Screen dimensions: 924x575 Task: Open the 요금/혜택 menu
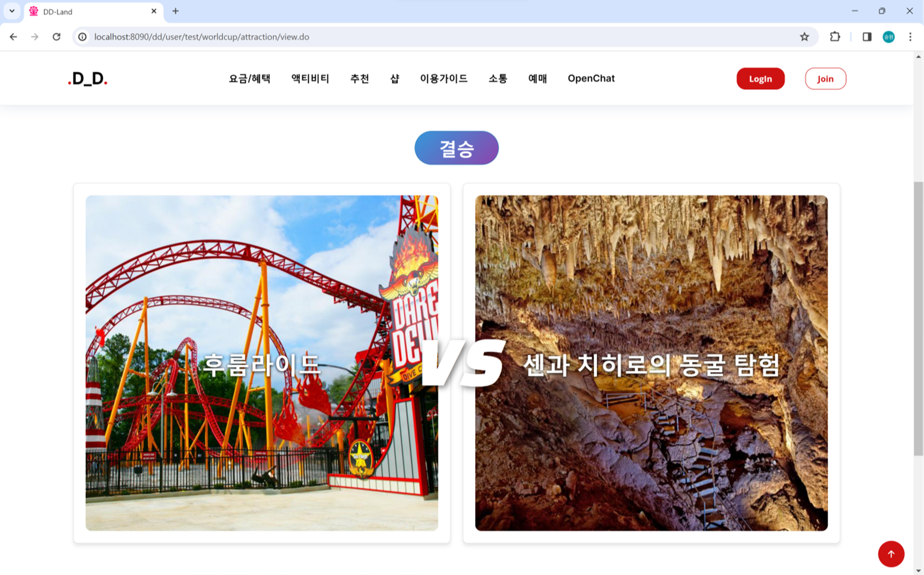click(x=250, y=79)
